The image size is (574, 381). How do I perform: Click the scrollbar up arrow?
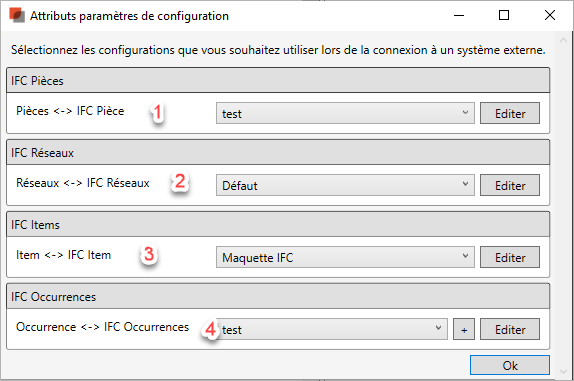tap(563, 40)
